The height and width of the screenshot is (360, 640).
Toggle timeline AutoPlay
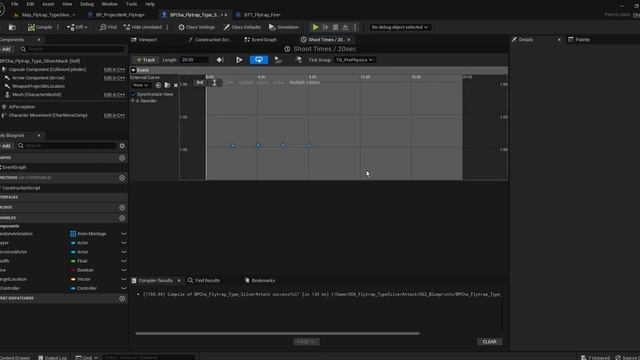(x=239, y=60)
